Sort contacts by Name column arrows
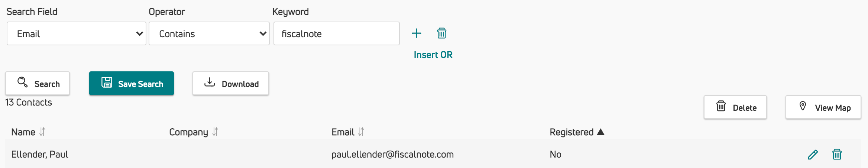Viewport: 868px width, 168px height. [42, 132]
